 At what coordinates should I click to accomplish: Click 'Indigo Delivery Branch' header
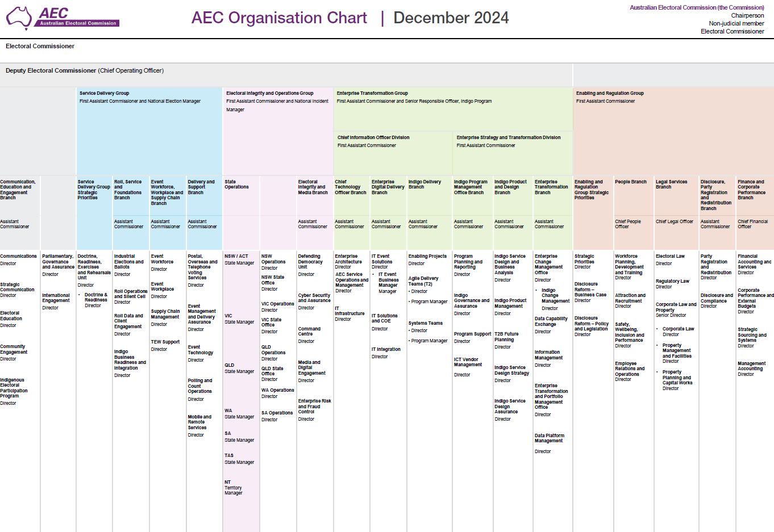tap(425, 185)
